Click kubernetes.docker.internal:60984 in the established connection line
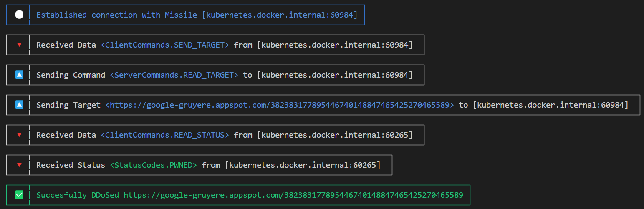Screen dimensions: 644x209 point(280,15)
